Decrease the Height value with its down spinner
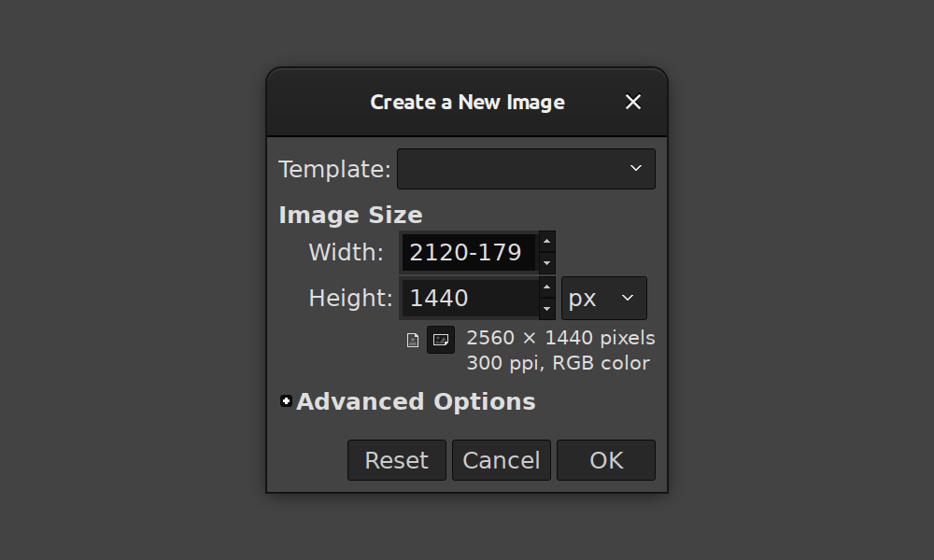 pos(546,309)
